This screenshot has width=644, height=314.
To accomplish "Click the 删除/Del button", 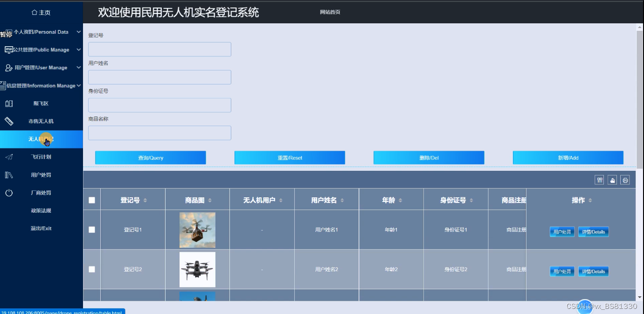I will pos(429,158).
